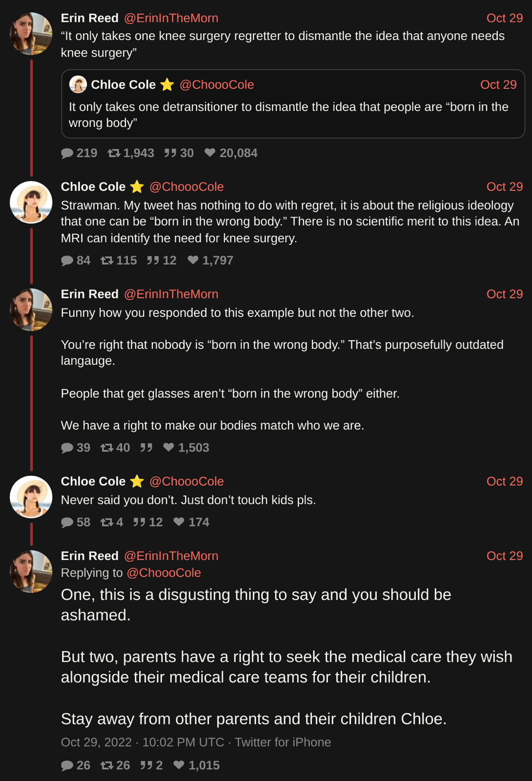Click reply icon on Erin Reed's knee surgery tweet
The height and width of the screenshot is (781, 532).
[67, 153]
